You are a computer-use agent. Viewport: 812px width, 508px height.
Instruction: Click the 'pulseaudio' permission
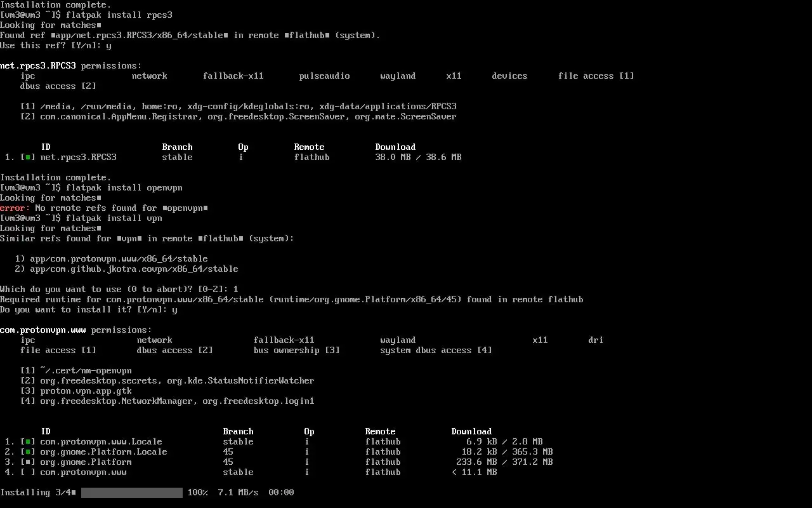pos(325,76)
